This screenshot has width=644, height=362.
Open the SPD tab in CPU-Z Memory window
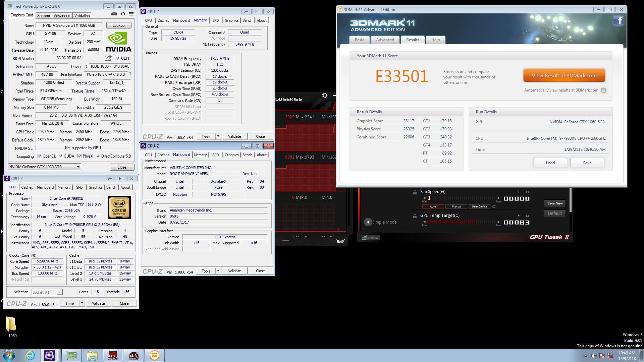216,20
